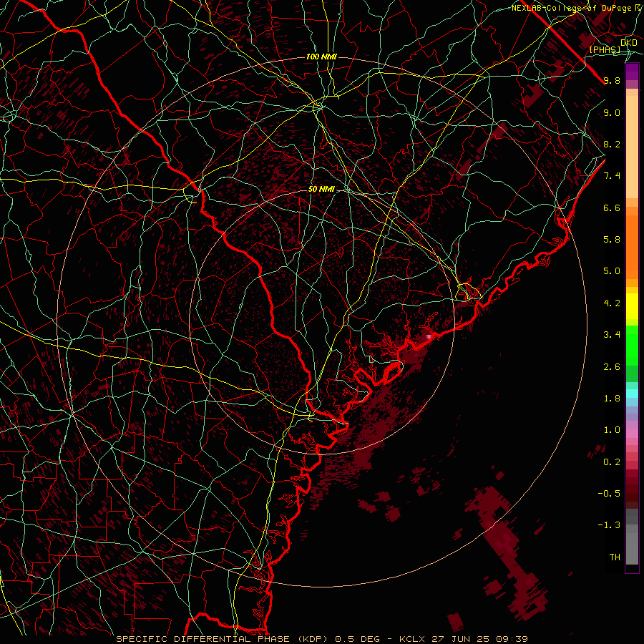Click the 50 NMI range ring label
Screen dimensions: 644x644
point(321,189)
